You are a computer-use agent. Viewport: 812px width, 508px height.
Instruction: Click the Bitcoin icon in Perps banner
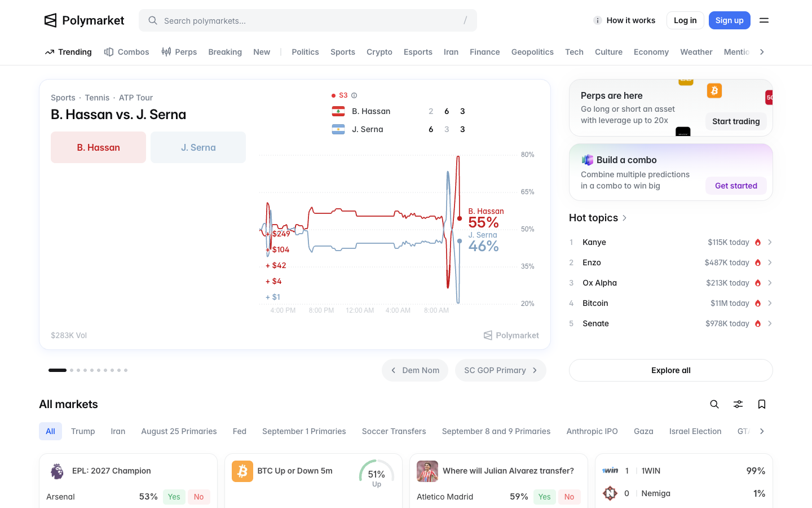(x=714, y=91)
